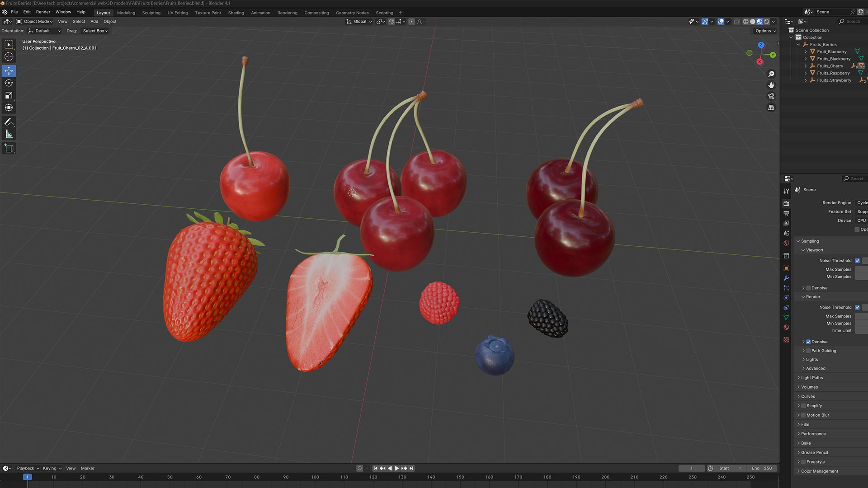Open the timeline Playback menu
Viewport: 868px width, 488px height.
[x=28, y=468]
